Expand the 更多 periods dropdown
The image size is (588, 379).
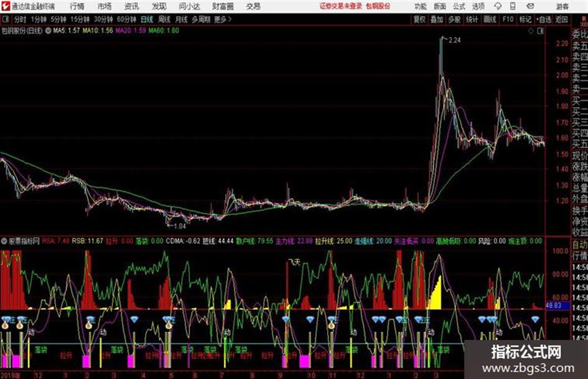pyautogui.click(x=223, y=19)
